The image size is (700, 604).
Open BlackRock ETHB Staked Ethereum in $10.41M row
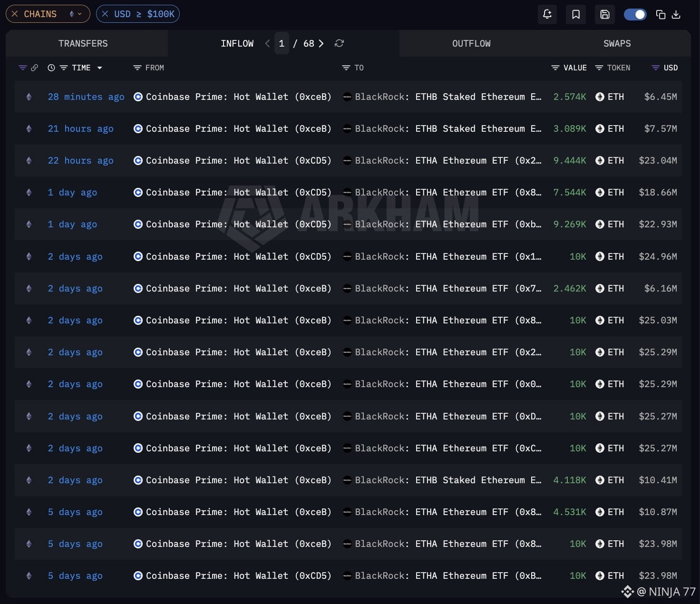click(x=448, y=480)
